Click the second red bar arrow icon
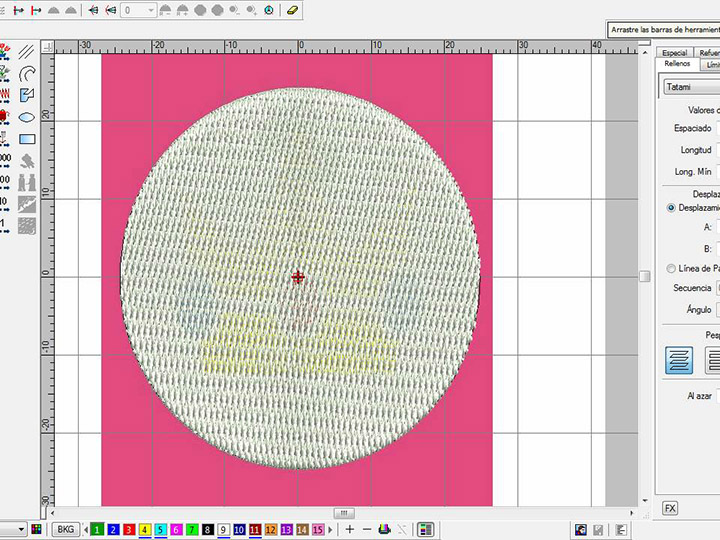Image resolution: width=720 pixels, height=540 pixels. (36, 10)
